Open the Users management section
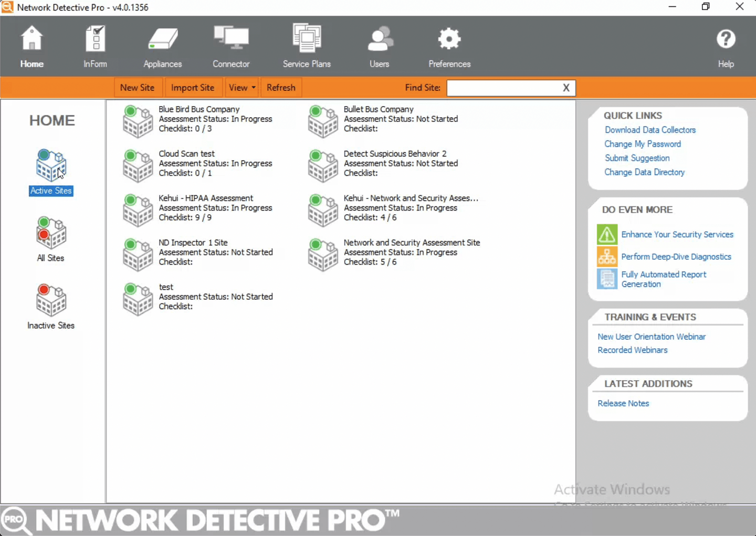 [379, 46]
